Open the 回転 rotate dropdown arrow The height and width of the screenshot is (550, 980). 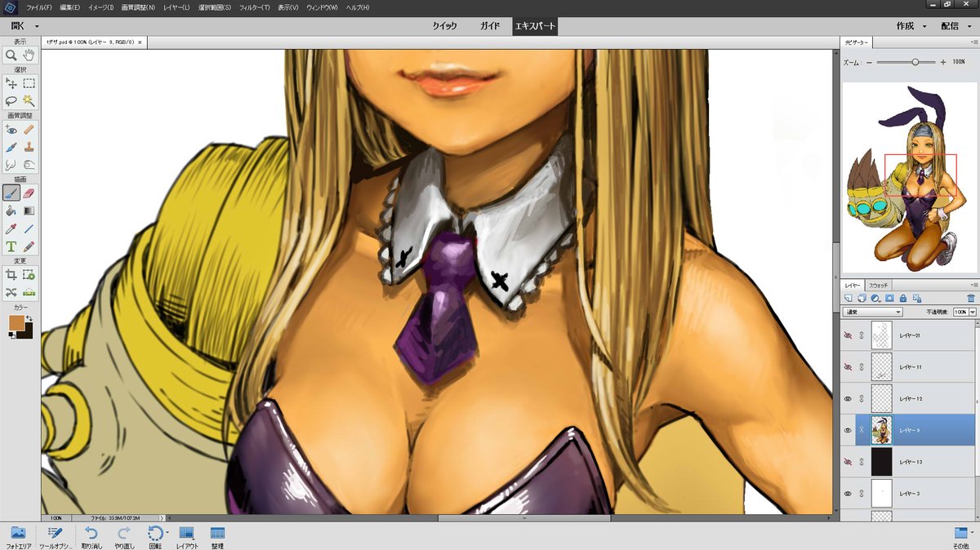pos(167,532)
